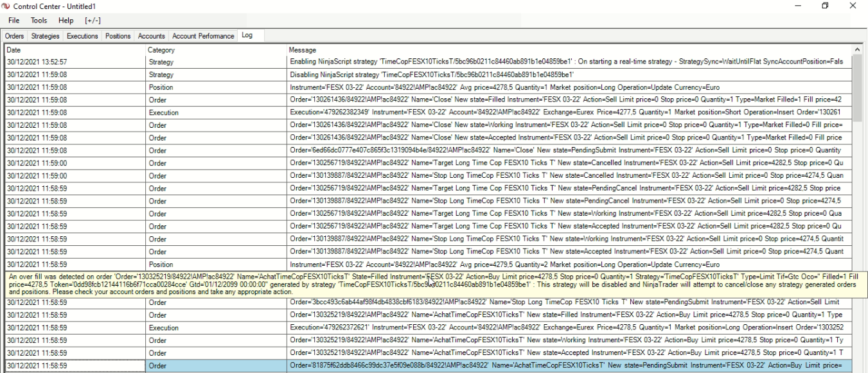
Task: Click the Execution category cell at 11:59:08
Action: (216, 112)
